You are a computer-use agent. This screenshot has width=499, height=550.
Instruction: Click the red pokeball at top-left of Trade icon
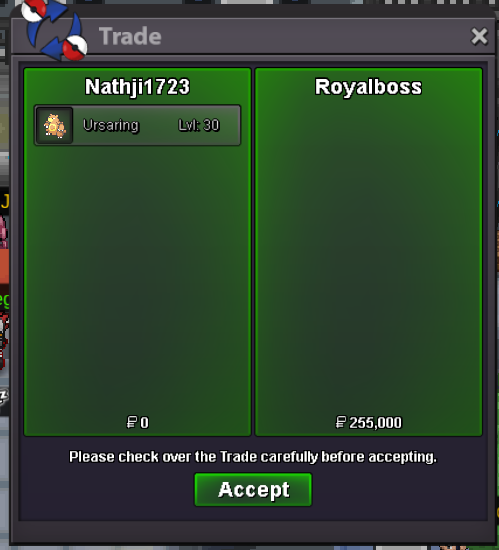pyautogui.click(x=34, y=10)
